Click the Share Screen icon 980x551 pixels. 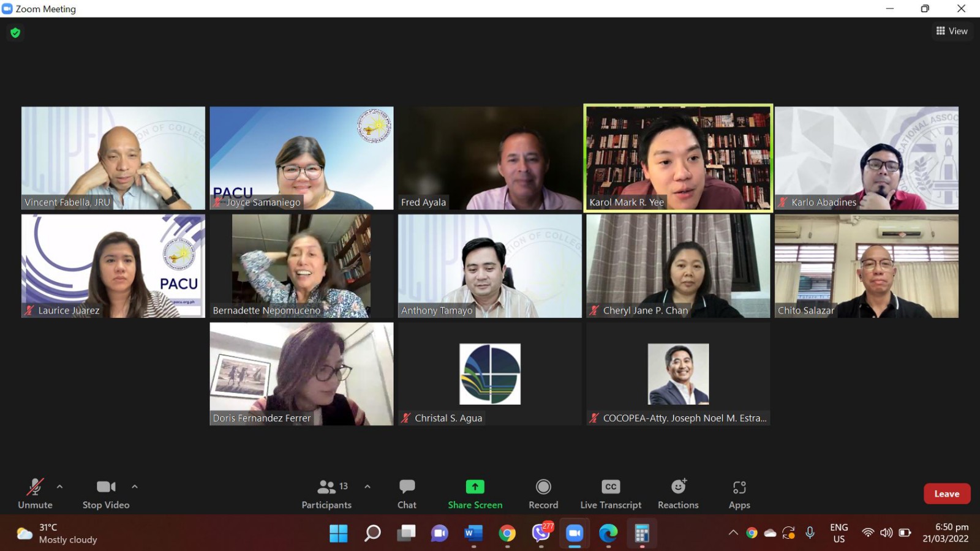(x=475, y=487)
